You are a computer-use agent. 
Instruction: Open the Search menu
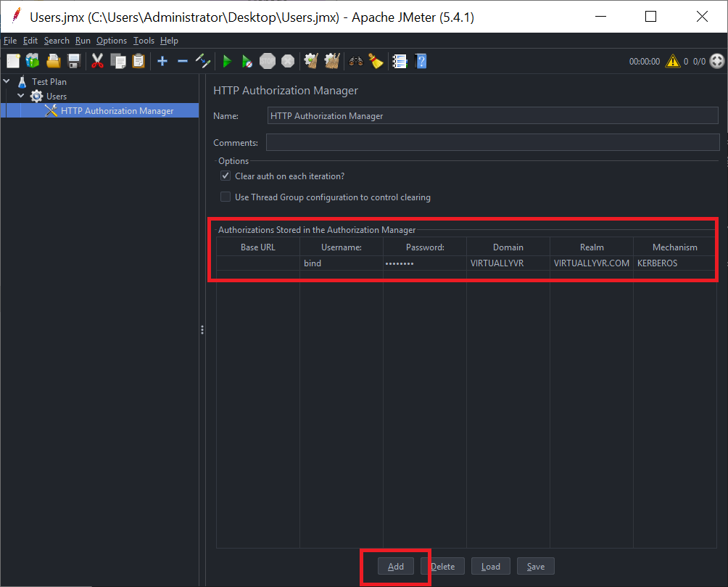[57, 41]
